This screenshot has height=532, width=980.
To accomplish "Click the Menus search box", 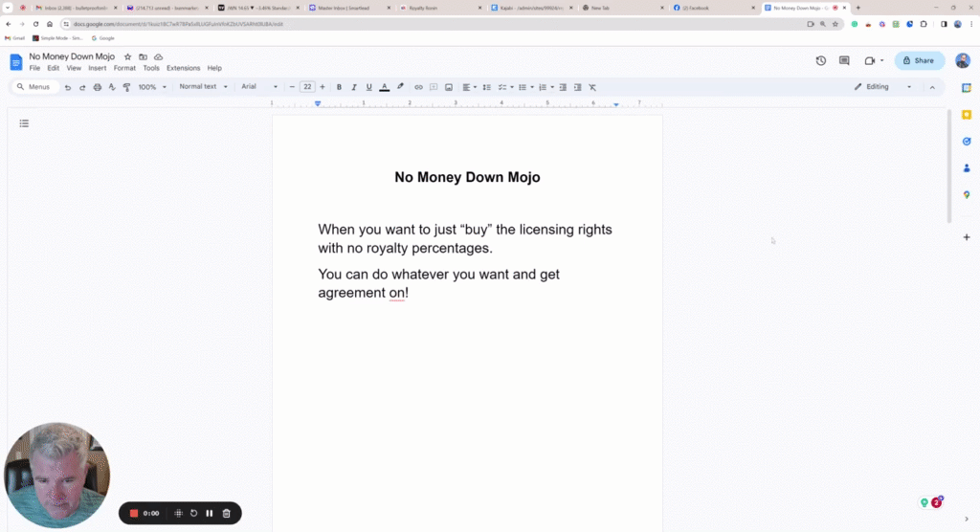I will pos(35,87).
